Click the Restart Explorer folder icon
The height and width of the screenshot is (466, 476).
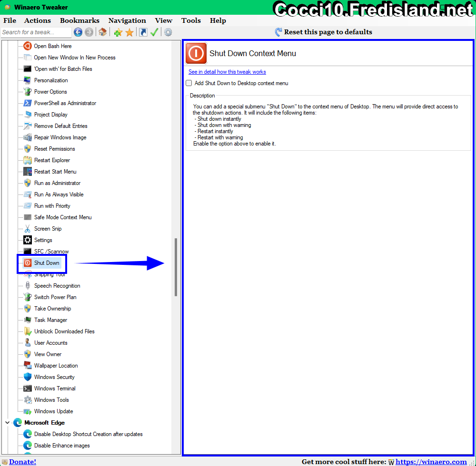(27, 160)
